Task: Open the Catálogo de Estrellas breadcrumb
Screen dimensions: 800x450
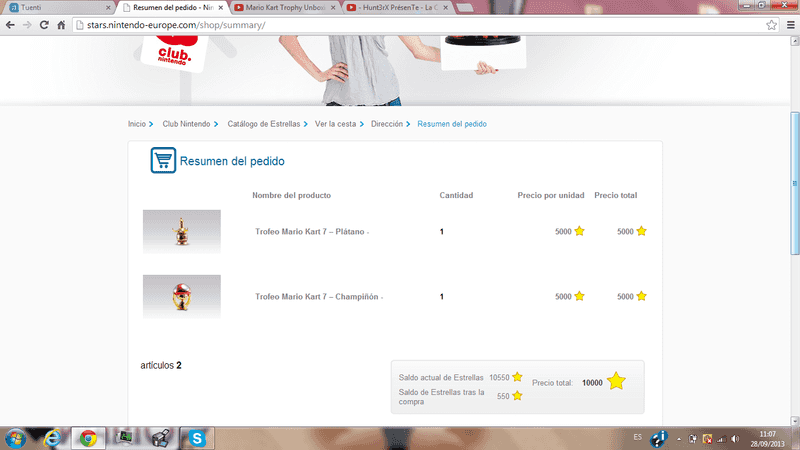Action: (264, 124)
